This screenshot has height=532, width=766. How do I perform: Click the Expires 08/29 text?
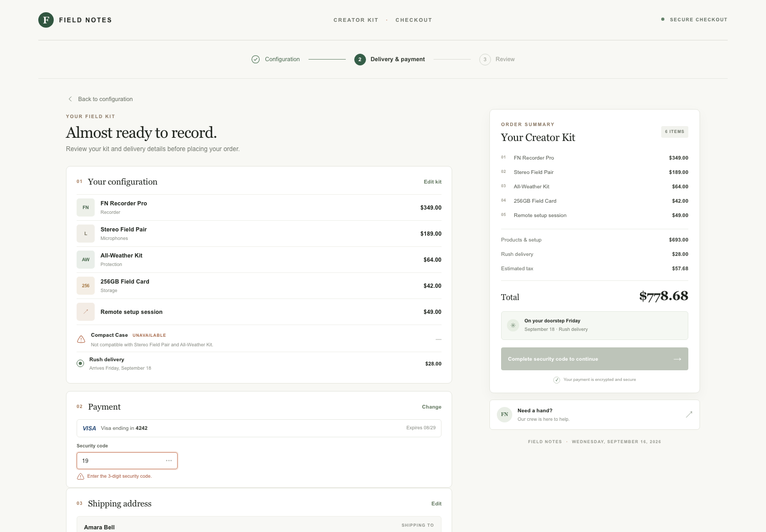[x=421, y=428]
